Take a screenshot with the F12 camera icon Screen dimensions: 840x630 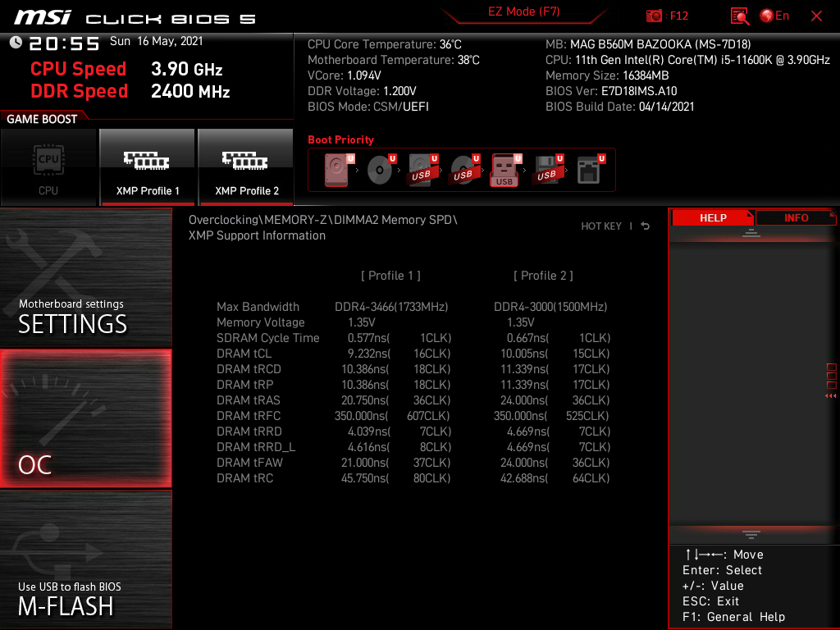click(654, 16)
